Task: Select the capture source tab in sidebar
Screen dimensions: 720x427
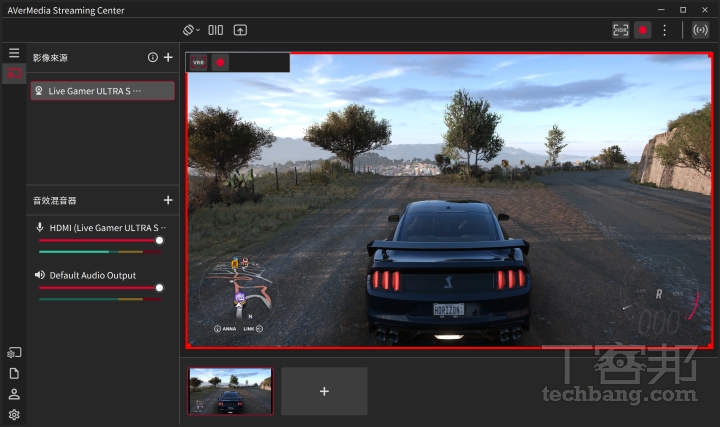Action: pyautogui.click(x=14, y=73)
